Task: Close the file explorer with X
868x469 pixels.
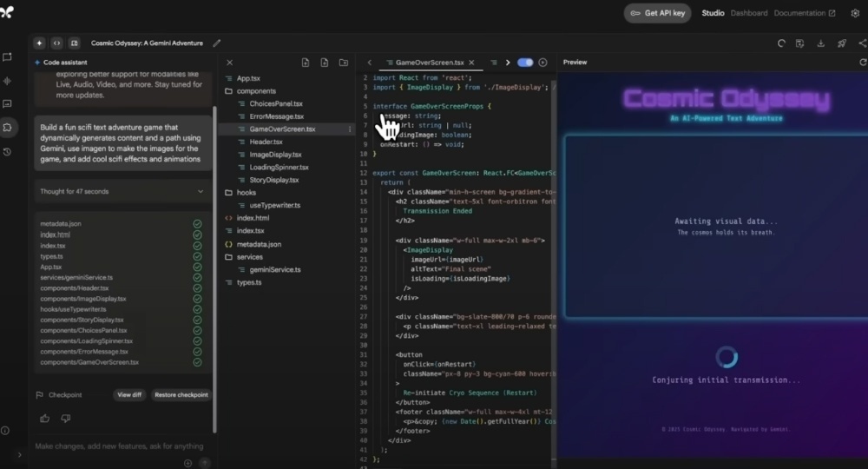Action: (229, 63)
